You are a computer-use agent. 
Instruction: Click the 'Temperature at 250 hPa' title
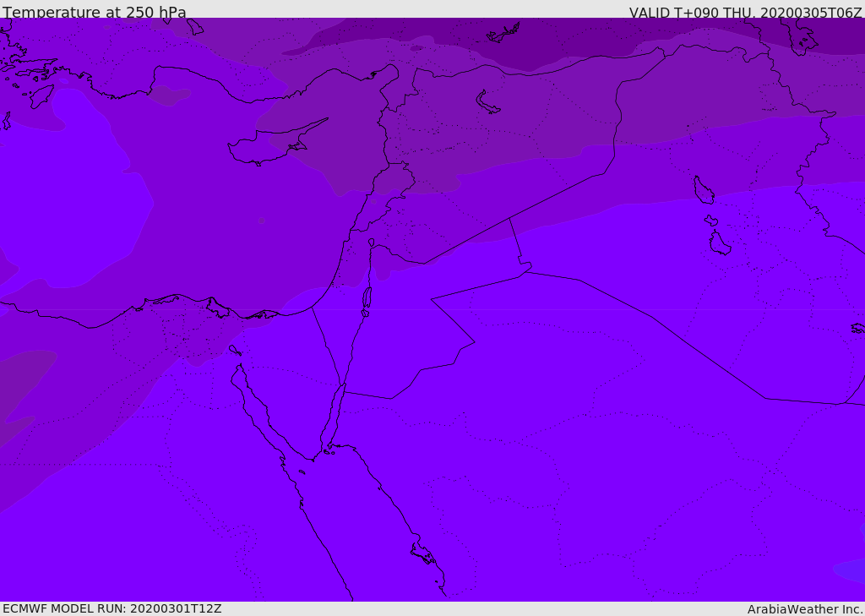click(x=95, y=12)
